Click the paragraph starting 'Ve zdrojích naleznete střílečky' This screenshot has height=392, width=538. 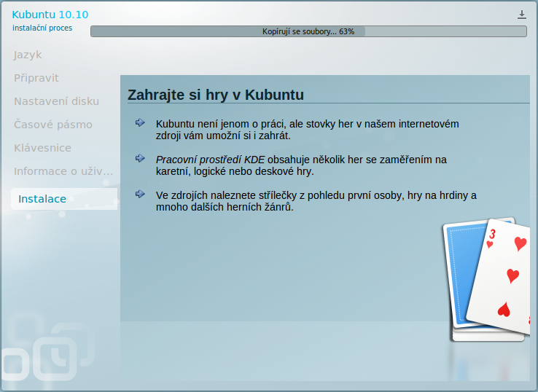[316, 201]
